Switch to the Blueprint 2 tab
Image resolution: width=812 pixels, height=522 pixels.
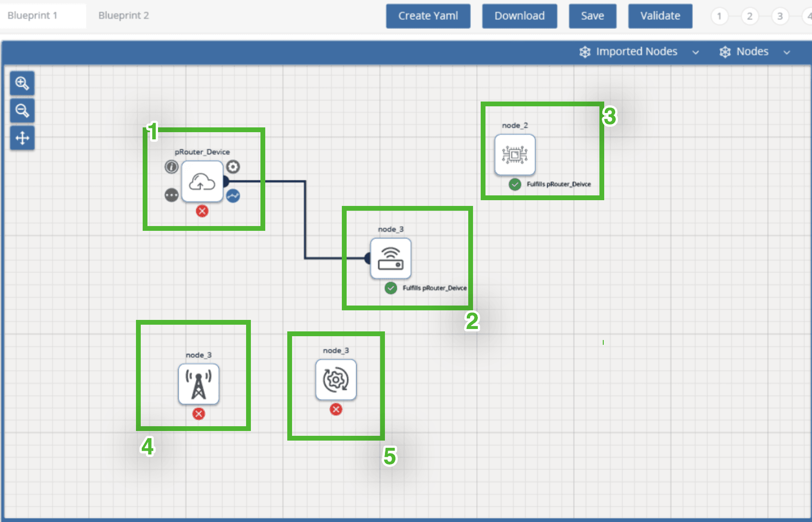(124, 15)
